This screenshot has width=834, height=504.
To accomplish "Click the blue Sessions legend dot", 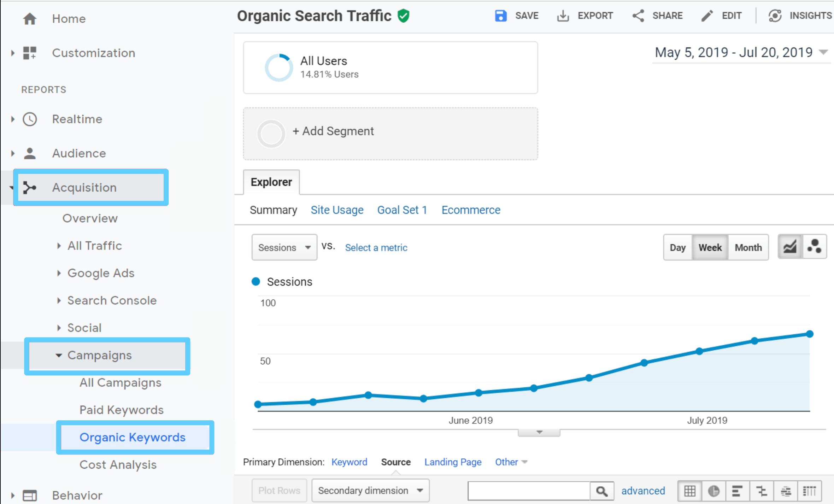I will 256,282.
